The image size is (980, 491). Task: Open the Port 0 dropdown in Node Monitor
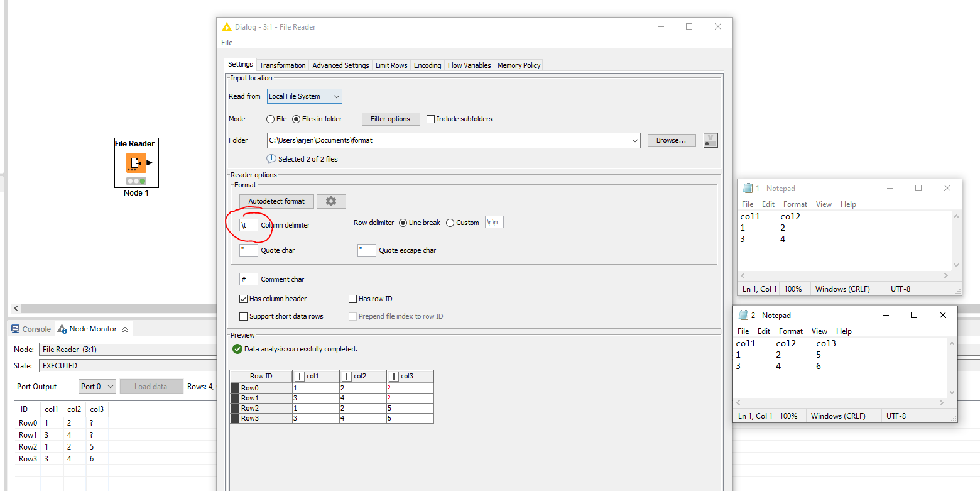pos(97,387)
